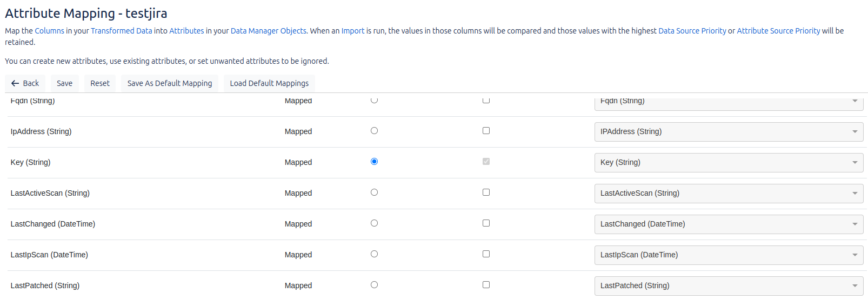868x299 pixels.
Task: Open the Transformed Data link
Action: [x=121, y=31]
